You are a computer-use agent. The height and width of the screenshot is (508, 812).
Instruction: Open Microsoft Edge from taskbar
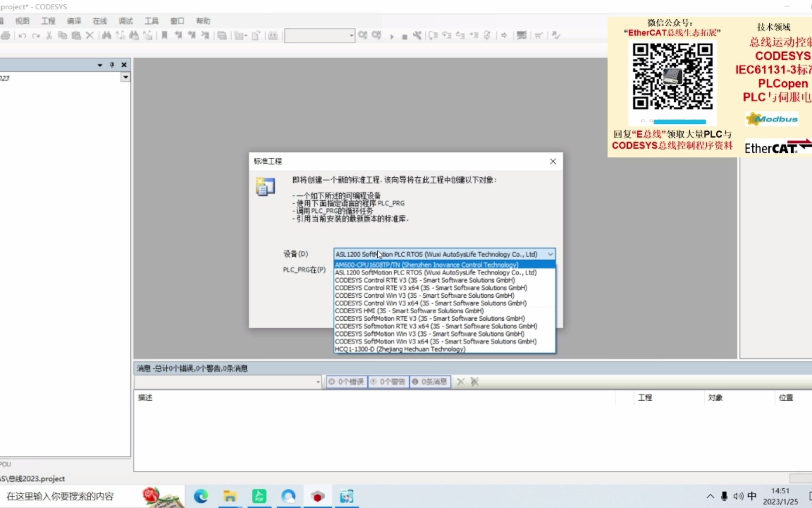click(x=201, y=496)
